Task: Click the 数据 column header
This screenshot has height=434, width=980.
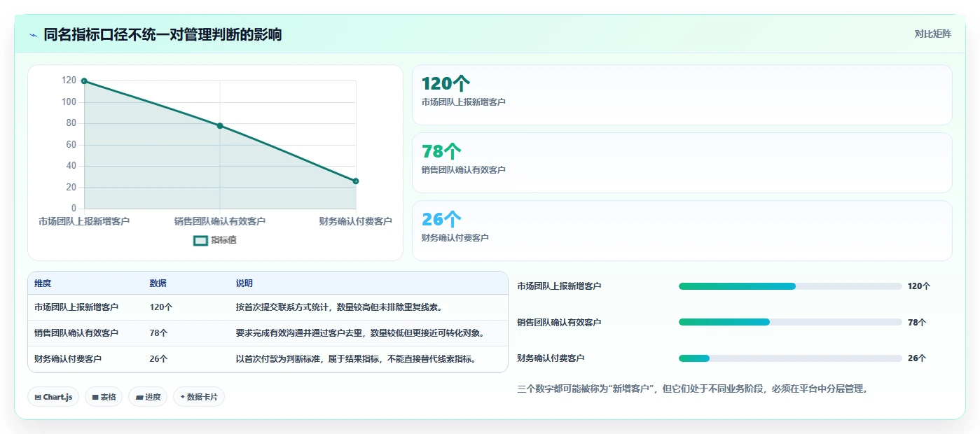Action: (158, 283)
